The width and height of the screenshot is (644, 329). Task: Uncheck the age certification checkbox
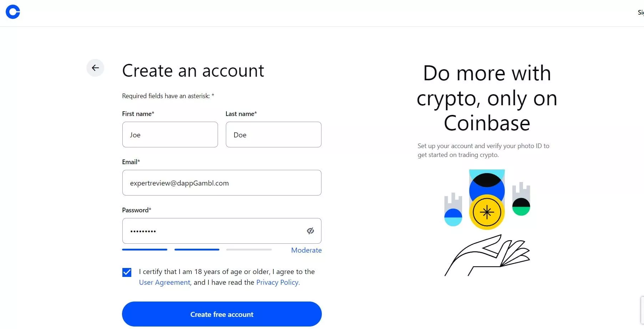pyautogui.click(x=127, y=272)
